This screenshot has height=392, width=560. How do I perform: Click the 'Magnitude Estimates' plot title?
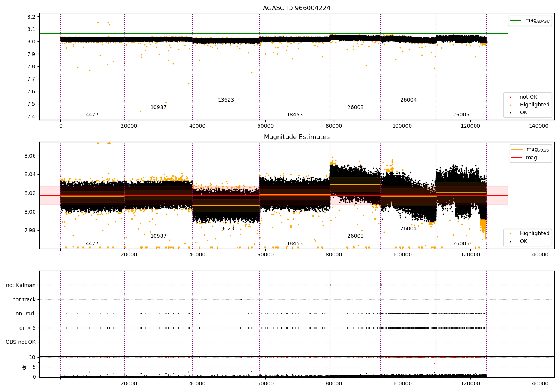[x=296, y=137]
